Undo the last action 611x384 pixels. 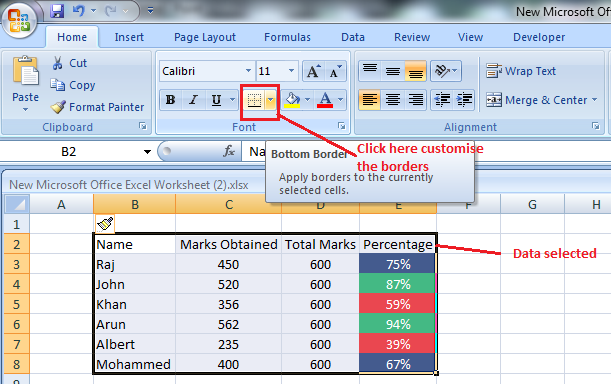coord(79,11)
